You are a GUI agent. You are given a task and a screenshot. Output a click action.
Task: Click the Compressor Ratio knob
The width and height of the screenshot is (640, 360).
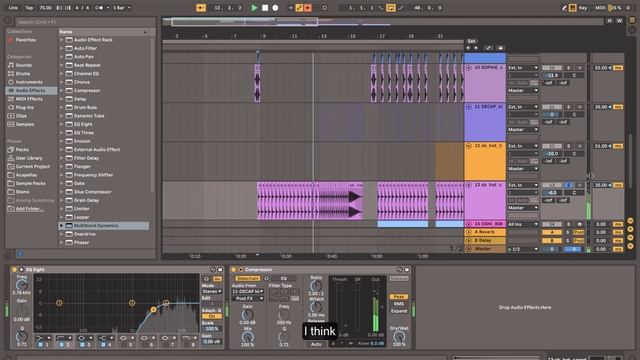point(316,287)
